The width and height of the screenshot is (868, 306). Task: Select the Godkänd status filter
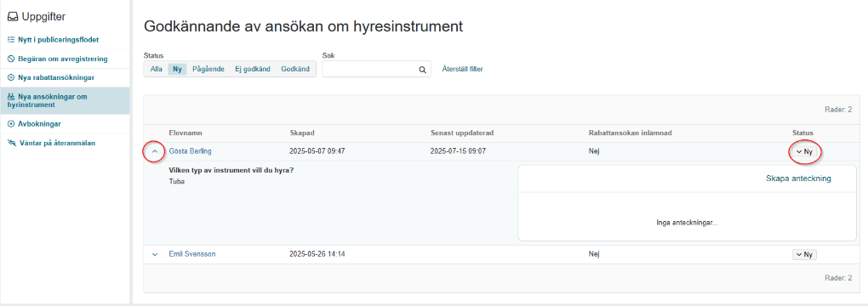[x=295, y=69]
